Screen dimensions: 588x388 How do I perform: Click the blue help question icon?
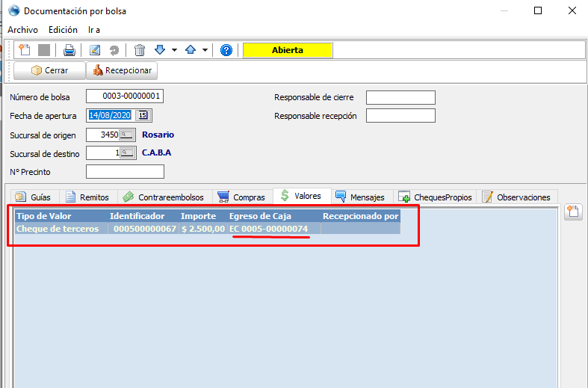[226, 50]
